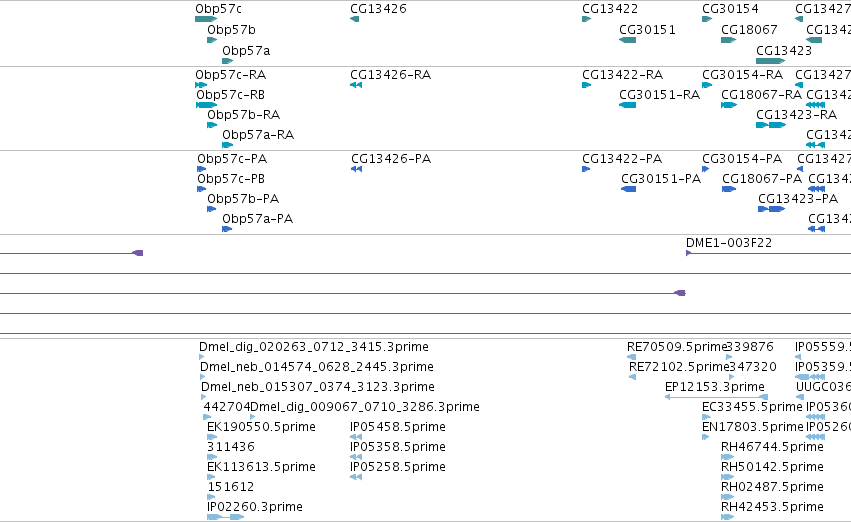This screenshot has height=522, width=851.
Task: Select the EK190550.5prime EST feature
Action: point(212,437)
